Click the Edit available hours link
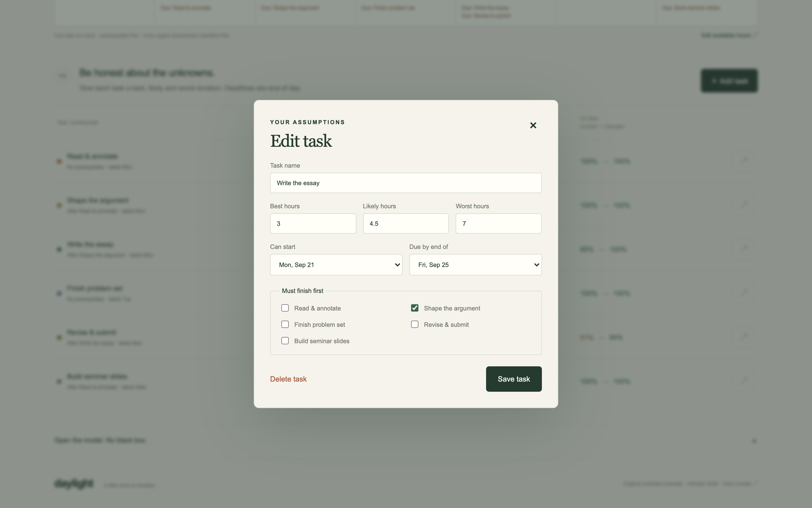The width and height of the screenshot is (812, 508). (x=729, y=35)
